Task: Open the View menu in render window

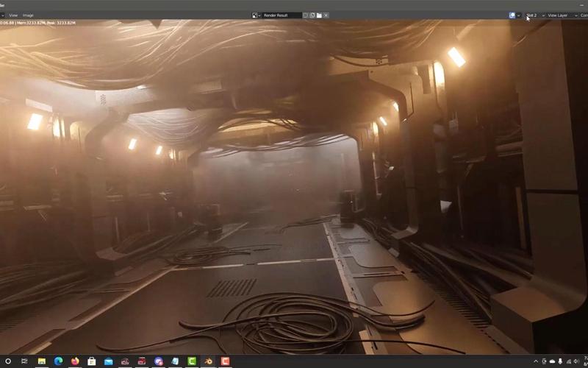Action: pos(13,15)
